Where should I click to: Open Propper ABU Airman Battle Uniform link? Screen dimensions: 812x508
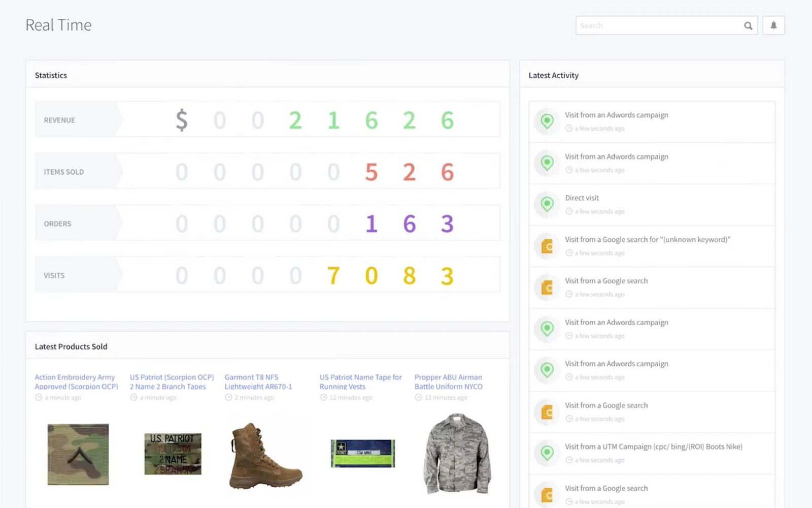click(449, 382)
